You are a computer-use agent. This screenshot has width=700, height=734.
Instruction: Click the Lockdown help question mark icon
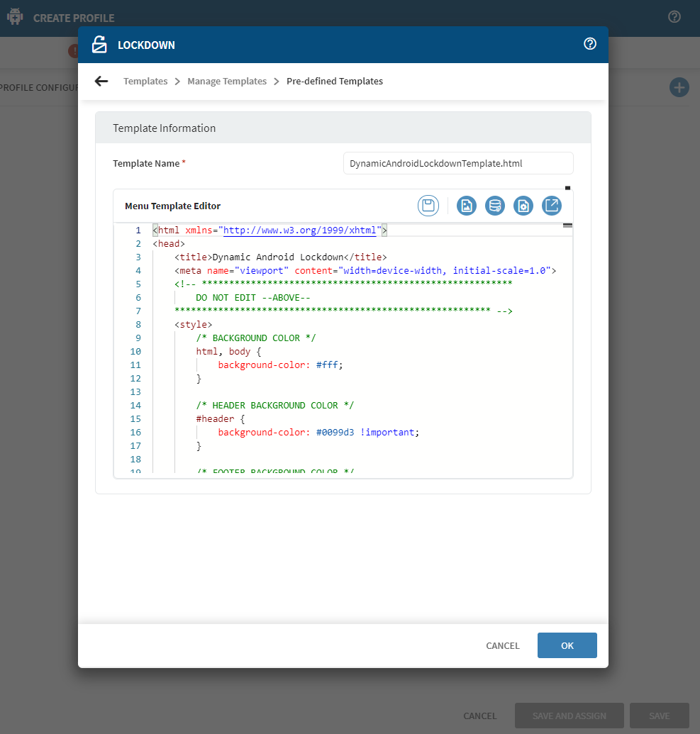[589, 44]
